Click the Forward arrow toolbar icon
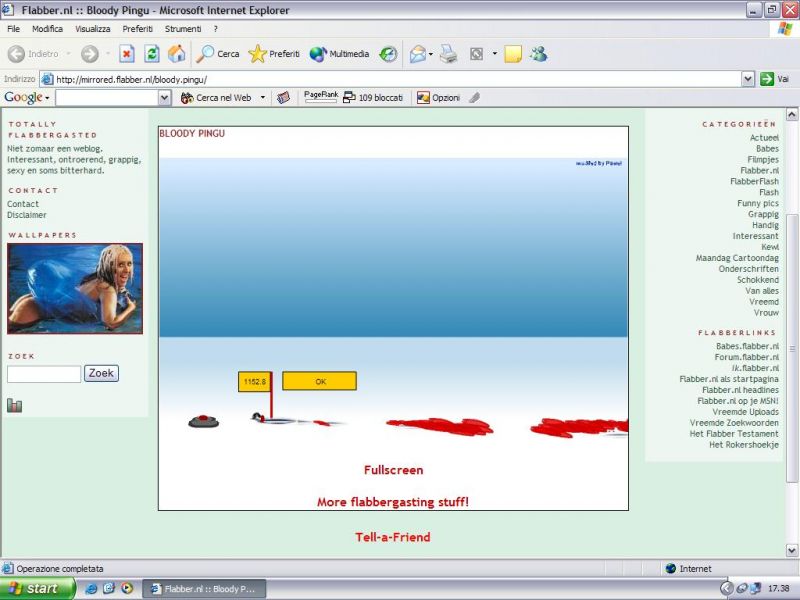 click(90, 54)
